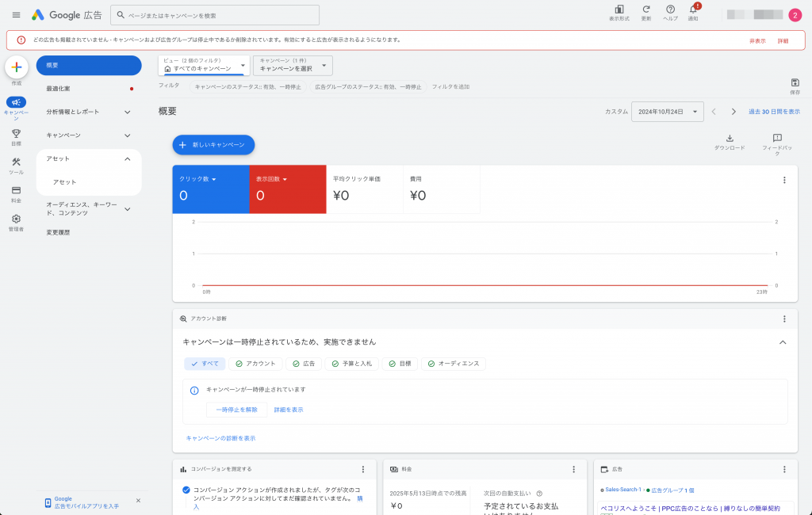Click the 更新 refresh icon

[x=645, y=10]
